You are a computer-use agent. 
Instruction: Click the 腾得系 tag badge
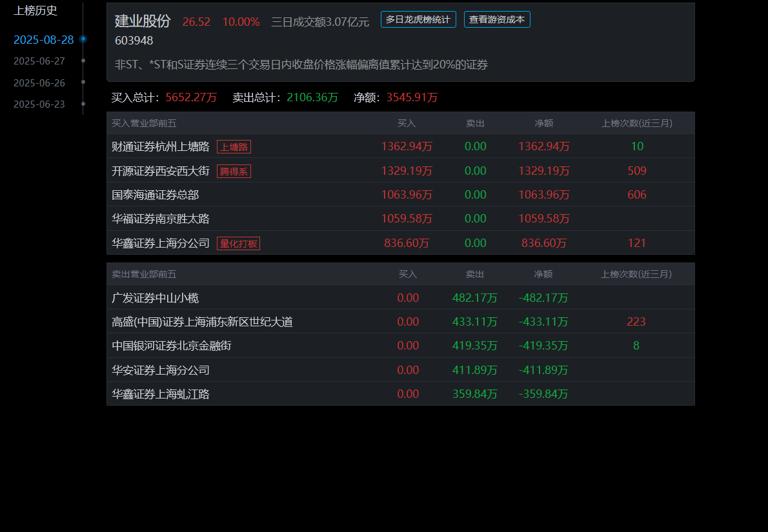pos(234,172)
